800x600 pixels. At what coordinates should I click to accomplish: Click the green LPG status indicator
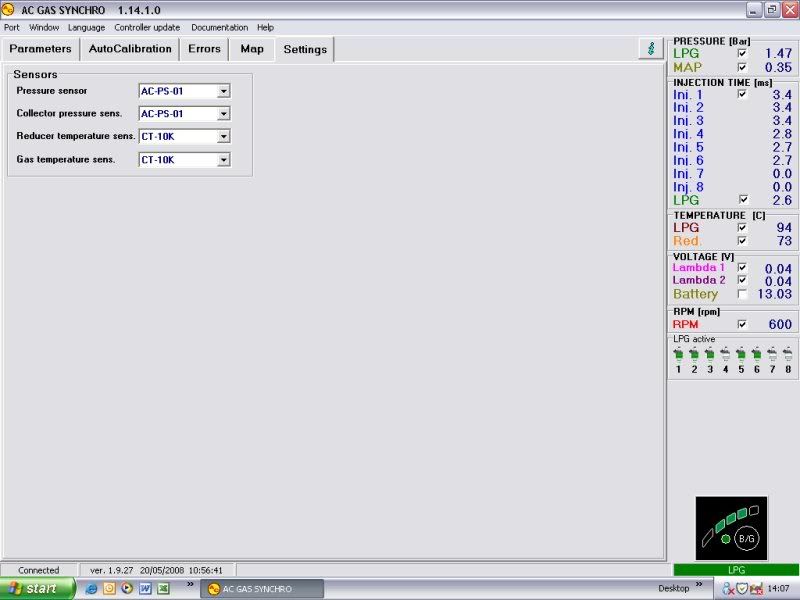tap(736, 570)
